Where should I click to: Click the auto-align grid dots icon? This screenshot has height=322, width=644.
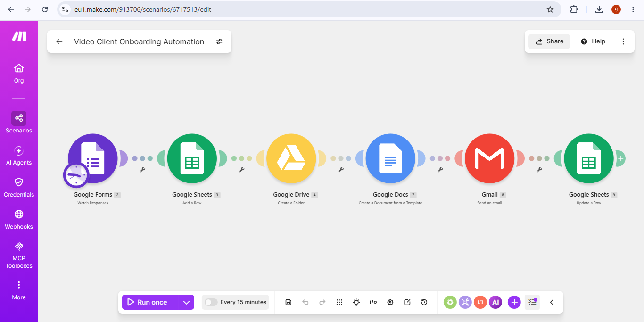point(339,302)
